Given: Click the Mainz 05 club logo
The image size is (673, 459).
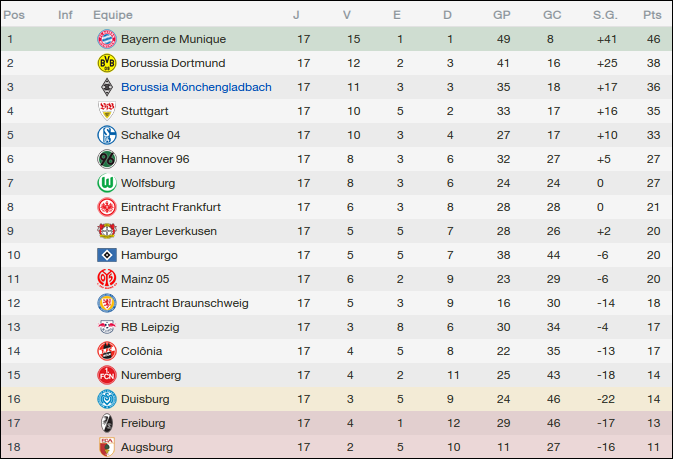Looking at the screenshot, I should point(106,279).
